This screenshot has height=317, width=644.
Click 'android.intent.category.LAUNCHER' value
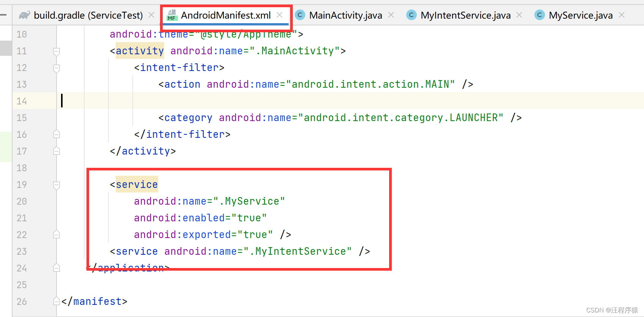click(401, 118)
